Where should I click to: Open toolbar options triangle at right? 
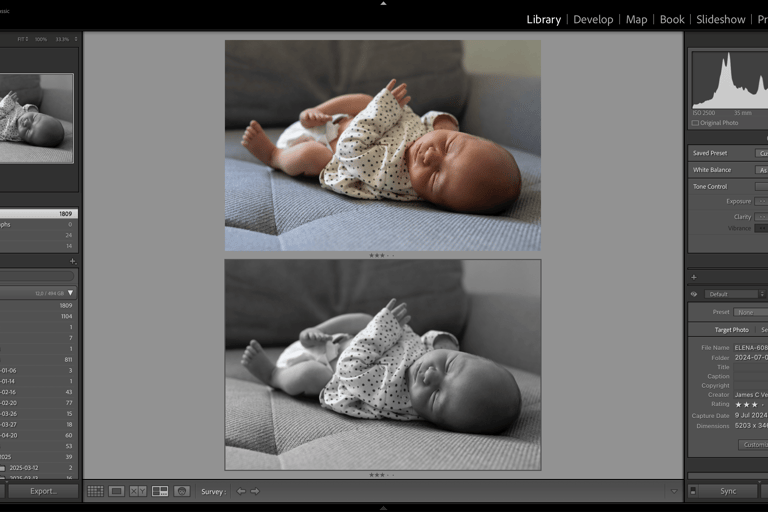coord(674,491)
